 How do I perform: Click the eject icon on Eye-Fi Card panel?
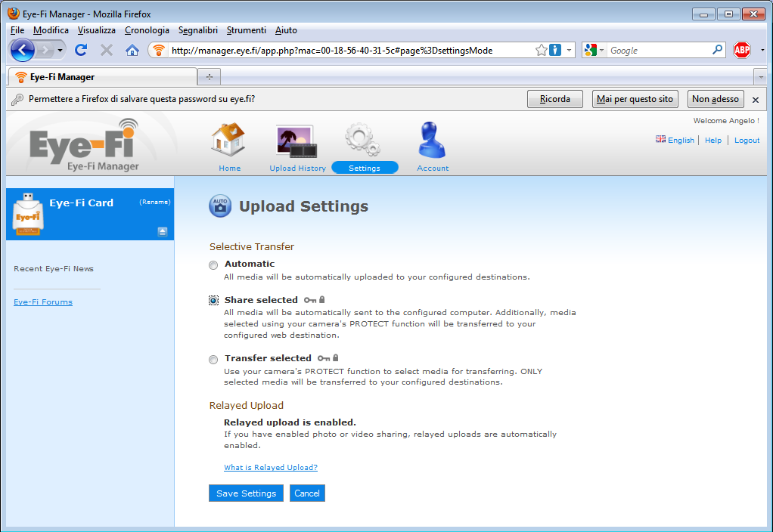tap(163, 231)
